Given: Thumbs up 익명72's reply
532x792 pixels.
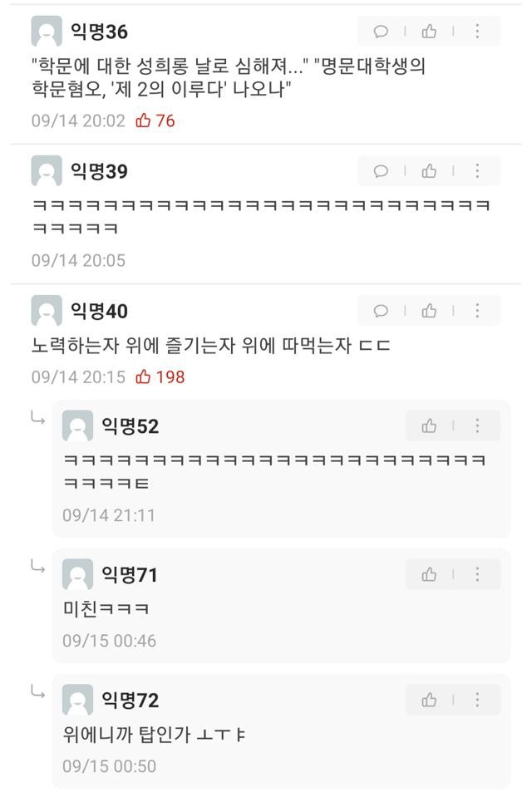Looking at the screenshot, I should tap(429, 700).
